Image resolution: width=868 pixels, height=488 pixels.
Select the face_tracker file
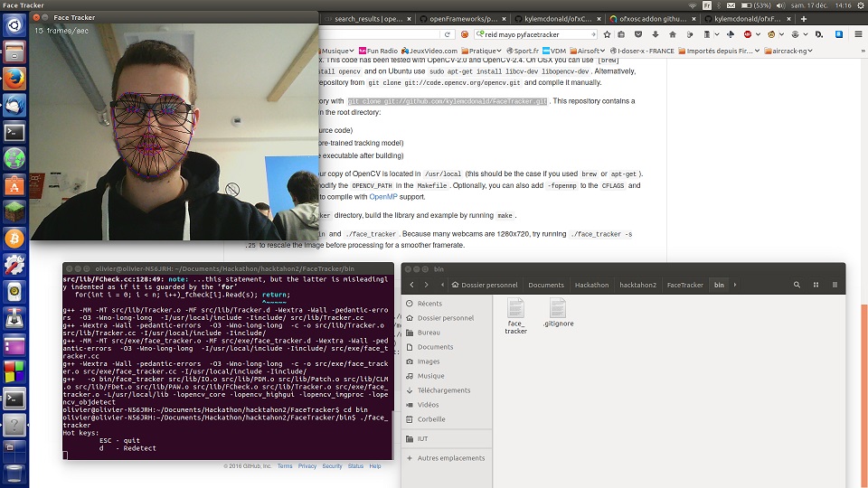(515, 316)
